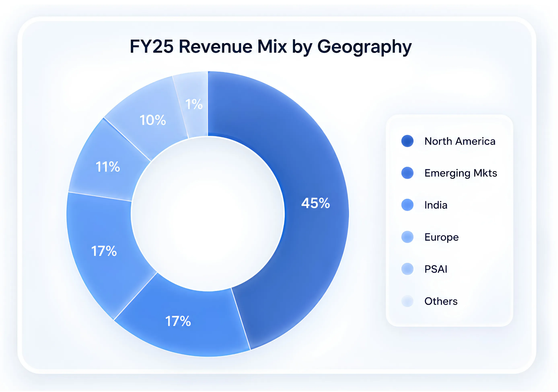This screenshot has width=558, height=392.
Task: Click the 1% donut slice label
Action: [194, 104]
